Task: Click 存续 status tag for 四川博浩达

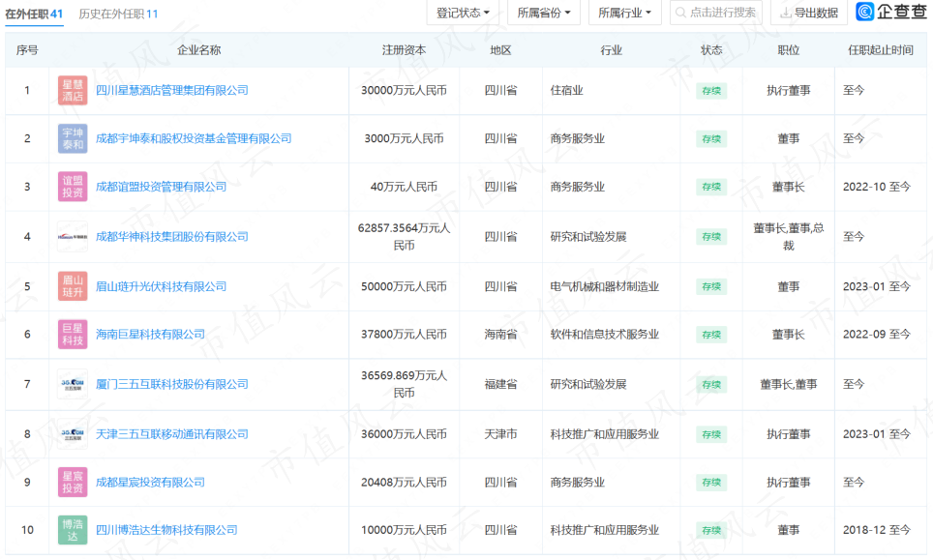Action: [x=711, y=530]
